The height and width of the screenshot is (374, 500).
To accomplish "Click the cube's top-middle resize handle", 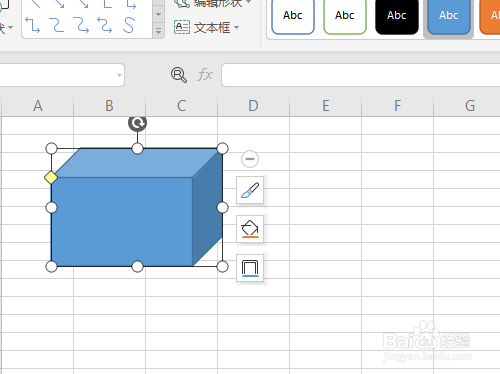I will (137, 148).
